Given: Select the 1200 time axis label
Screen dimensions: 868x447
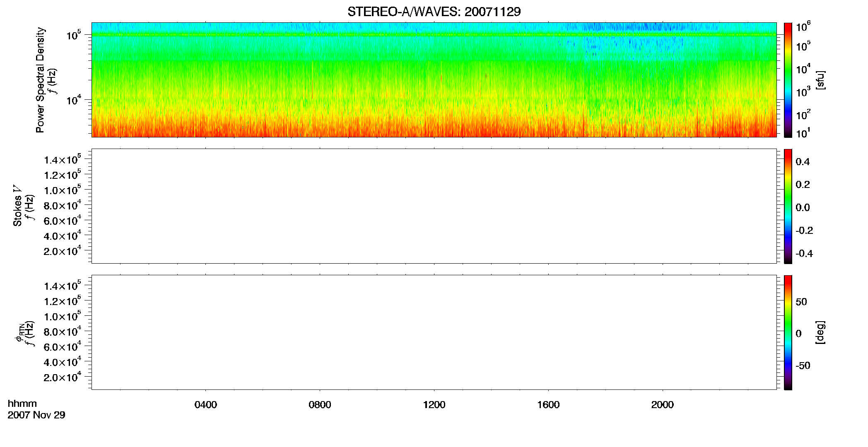Looking at the screenshot, I should point(434,405).
